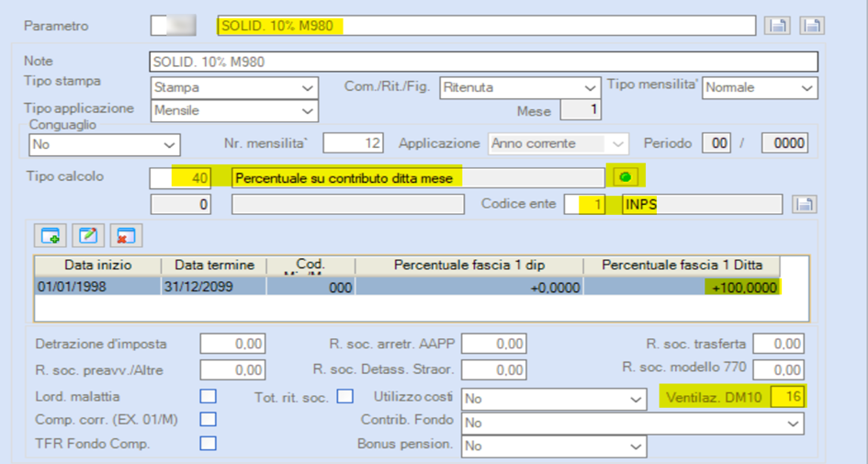Open the Bonus pension. dropdown
868x464 pixels.
pyautogui.click(x=554, y=447)
